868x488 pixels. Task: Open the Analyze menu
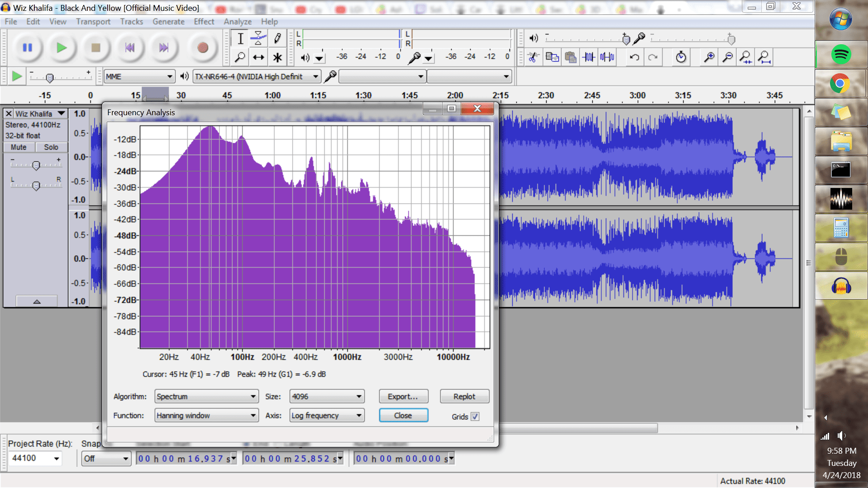pos(238,22)
